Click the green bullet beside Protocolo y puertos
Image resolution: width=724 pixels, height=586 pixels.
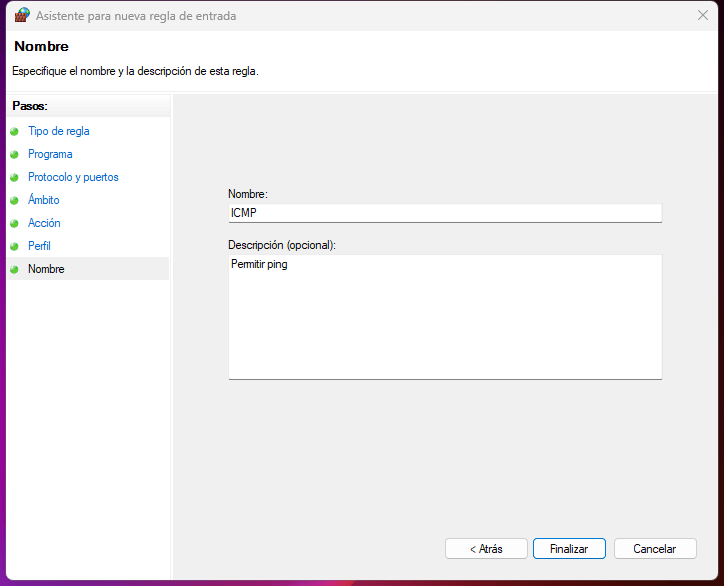[14, 177]
